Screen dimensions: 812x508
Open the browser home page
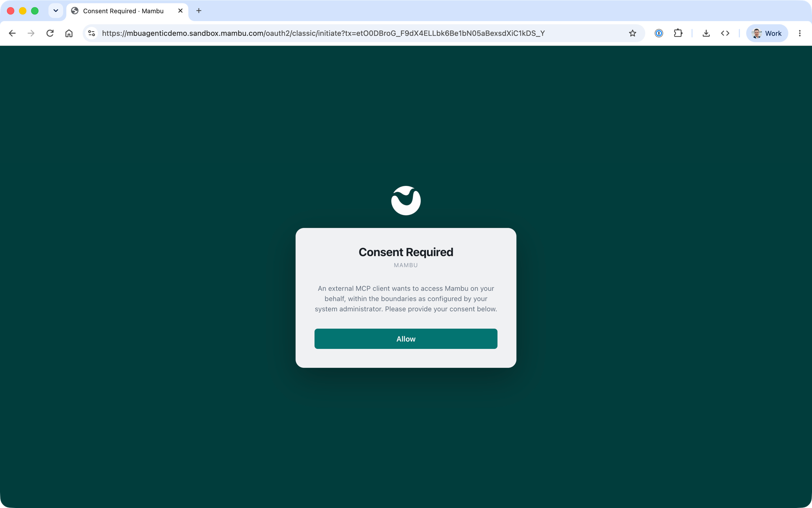[x=69, y=33]
